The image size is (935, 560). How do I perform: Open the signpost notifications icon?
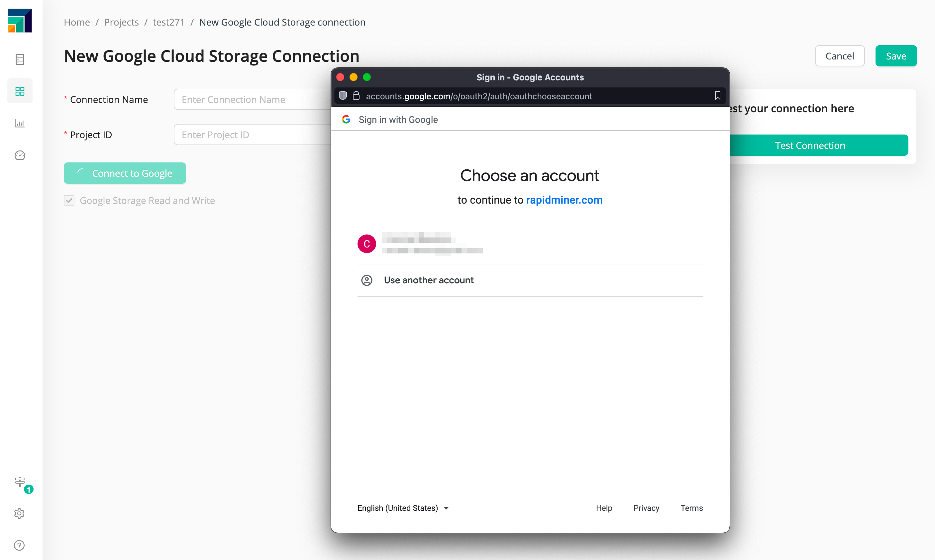20,482
